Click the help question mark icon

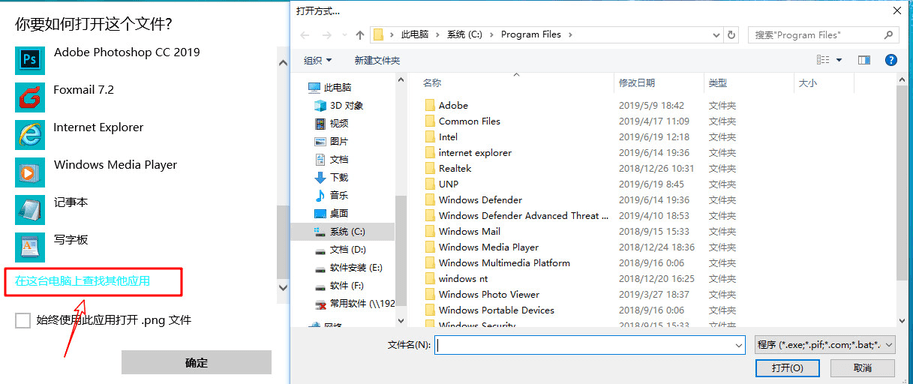890,60
